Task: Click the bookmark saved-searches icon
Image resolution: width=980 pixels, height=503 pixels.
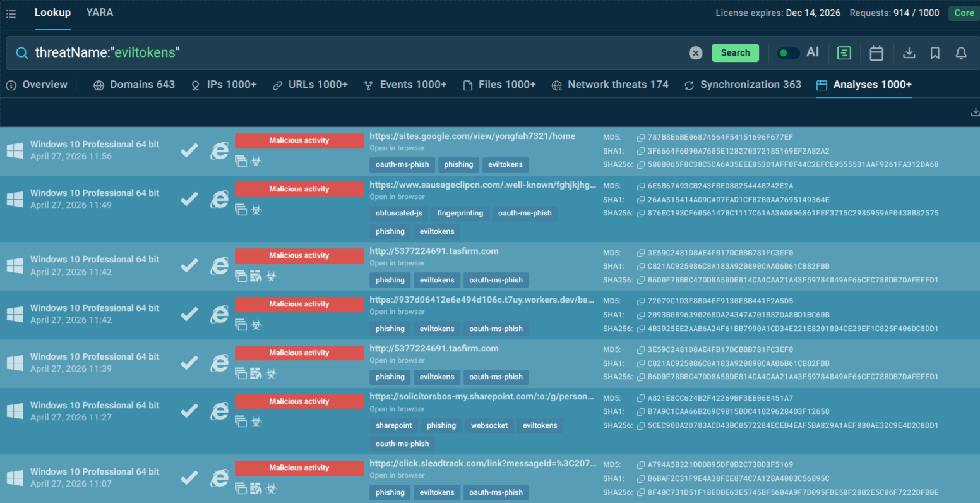Action: click(935, 53)
